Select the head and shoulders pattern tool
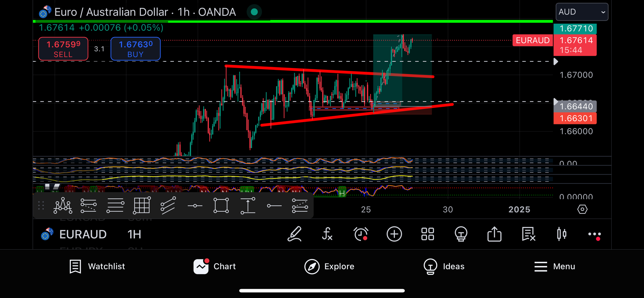The image size is (644, 298). coord(63,206)
